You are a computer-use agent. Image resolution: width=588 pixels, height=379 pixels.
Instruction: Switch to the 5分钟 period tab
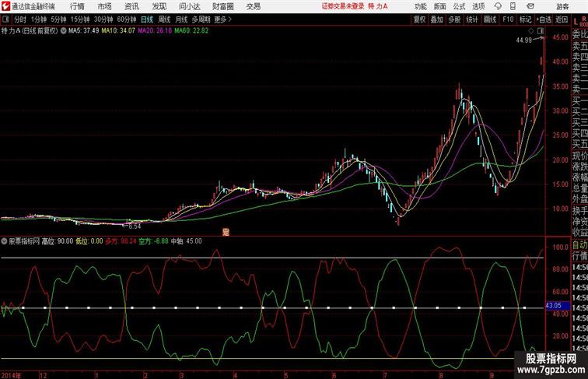tap(58, 19)
